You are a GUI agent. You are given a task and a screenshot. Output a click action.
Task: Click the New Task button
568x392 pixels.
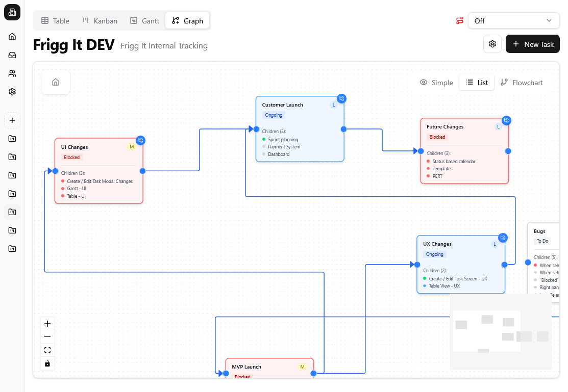point(532,44)
